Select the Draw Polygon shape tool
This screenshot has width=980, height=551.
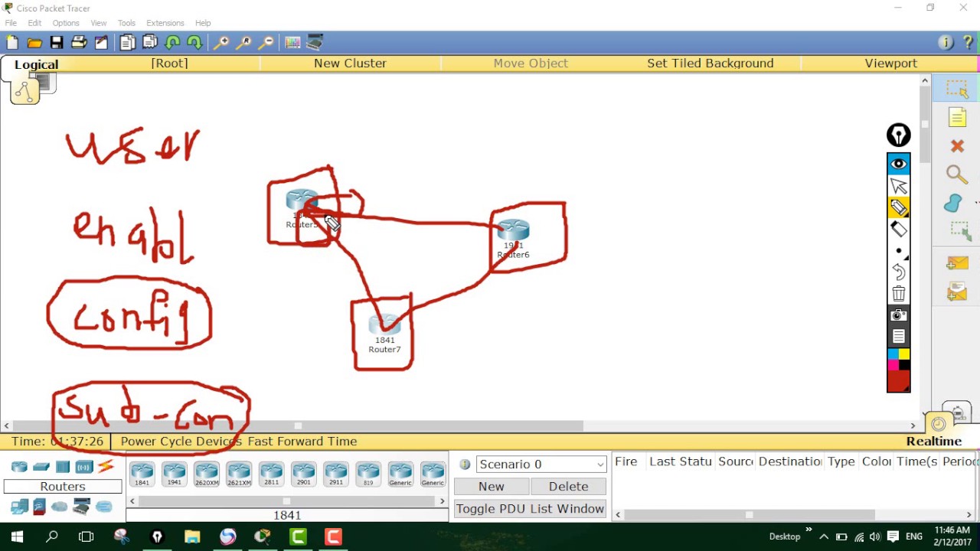tap(953, 204)
